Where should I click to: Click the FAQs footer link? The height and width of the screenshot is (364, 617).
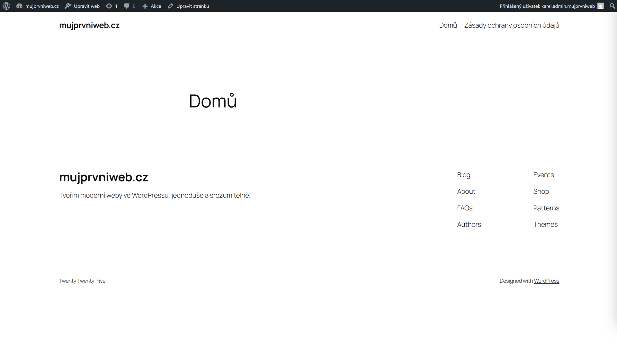pos(464,208)
